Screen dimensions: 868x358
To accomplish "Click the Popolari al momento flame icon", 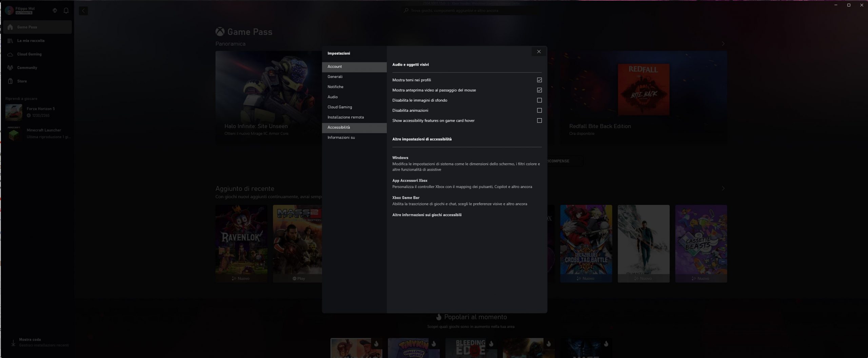I will (439, 317).
